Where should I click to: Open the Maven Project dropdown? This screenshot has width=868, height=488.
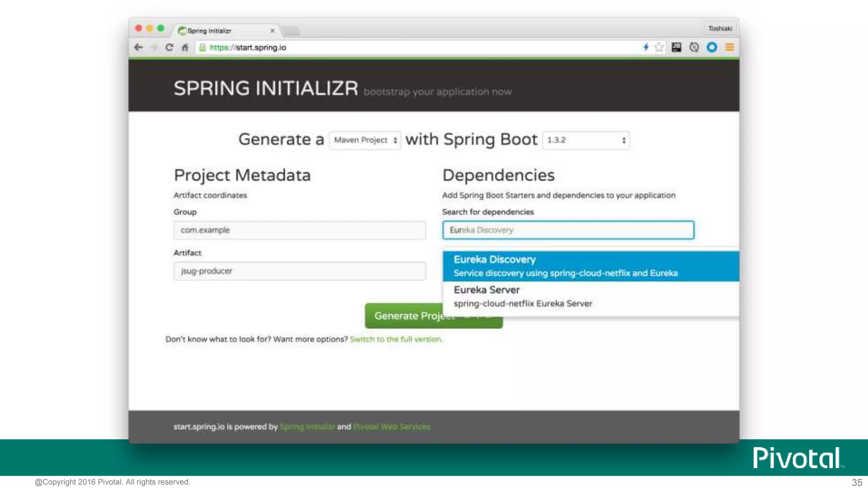pyautogui.click(x=365, y=140)
